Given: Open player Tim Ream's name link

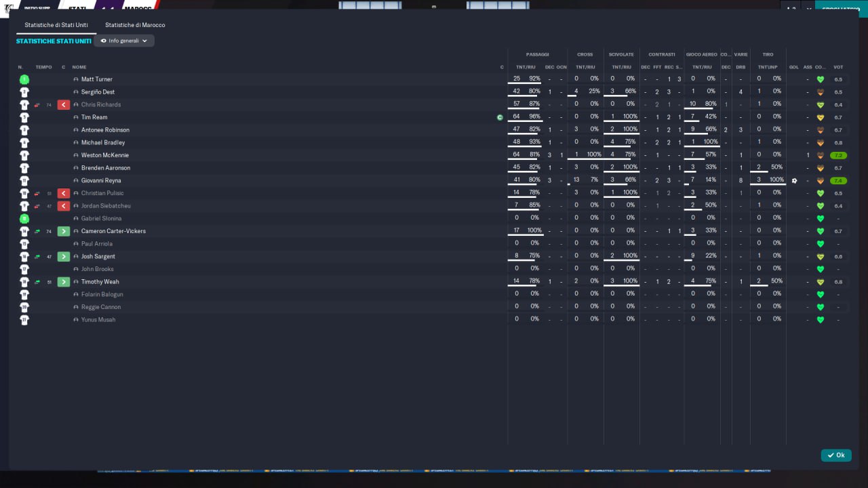Looking at the screenshot, I should coord(94,117).
